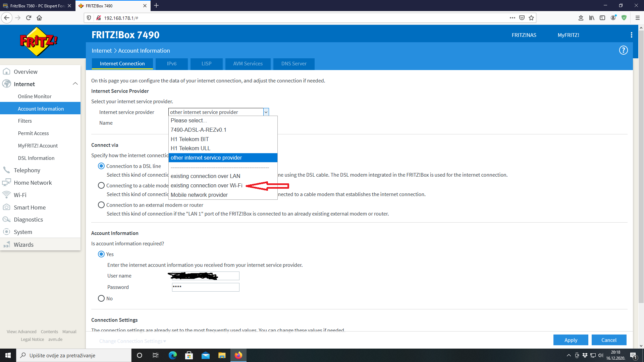Click the Wi-Fi icon in sidebar
This screenshot has height=362, width=644.
6,195
